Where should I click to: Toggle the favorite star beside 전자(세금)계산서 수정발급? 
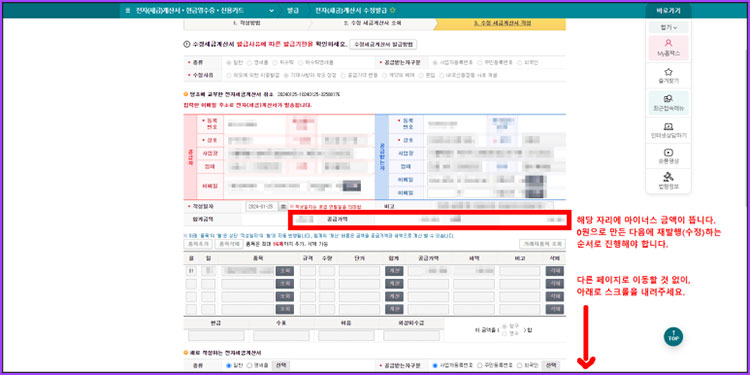point(392,10)
